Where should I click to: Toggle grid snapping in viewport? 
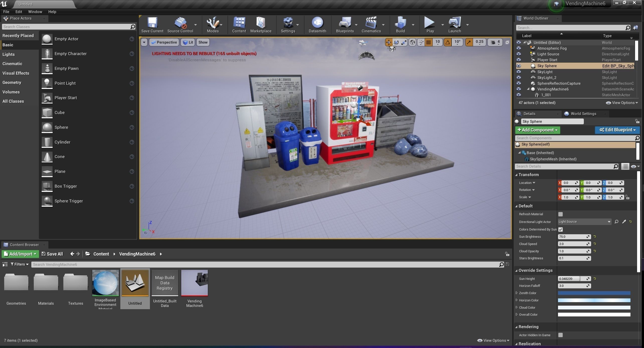click(x=429, y=42)
